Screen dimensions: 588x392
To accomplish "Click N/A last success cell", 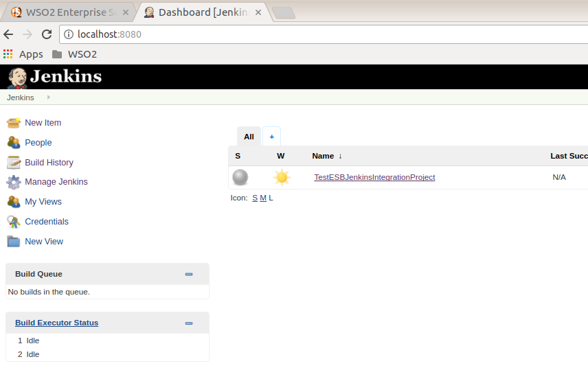I will 559,177.
